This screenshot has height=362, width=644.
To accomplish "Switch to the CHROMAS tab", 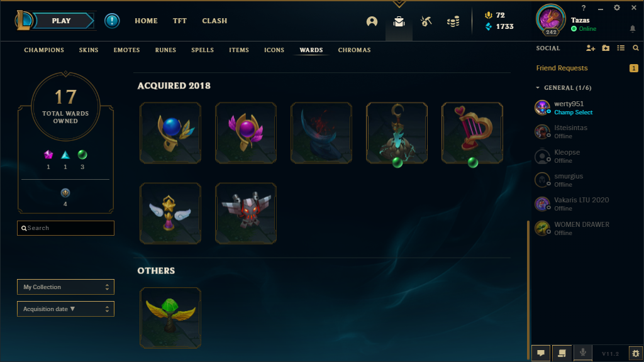I will pyautogui.click(x=354, y=50).
